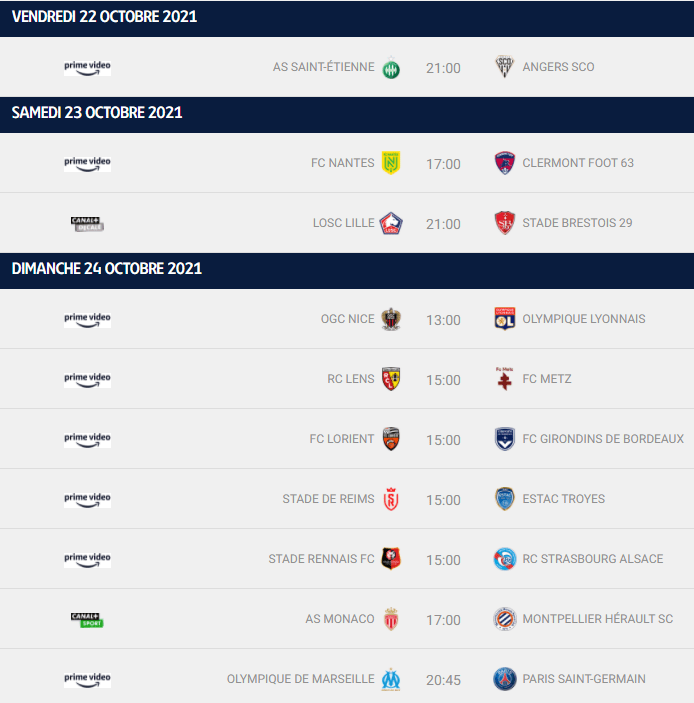Viewport: 694px width, 703px height.
Task: Click the 20:45 kickoff time for Marseille–PSG
Action: pos(443,680)
